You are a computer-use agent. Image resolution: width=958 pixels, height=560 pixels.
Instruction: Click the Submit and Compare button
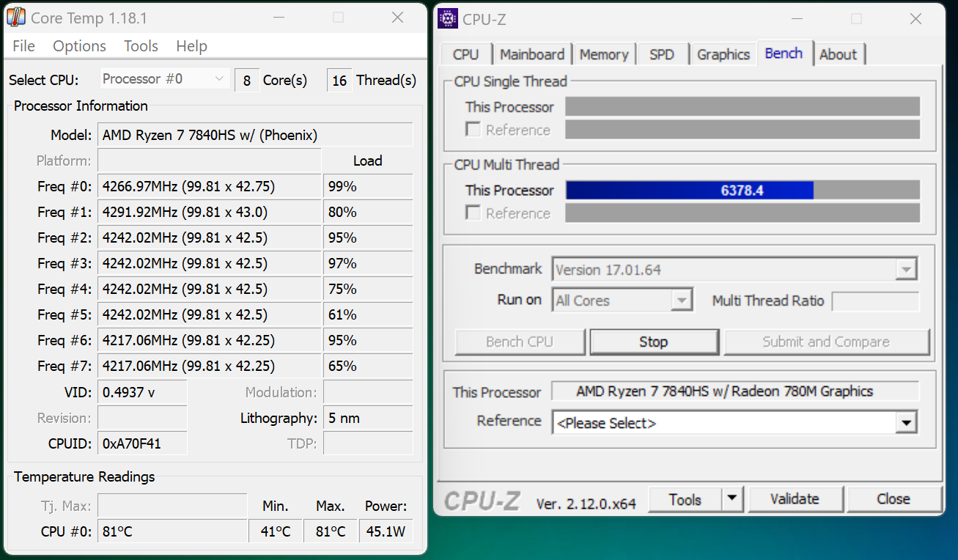coord(826,342)
